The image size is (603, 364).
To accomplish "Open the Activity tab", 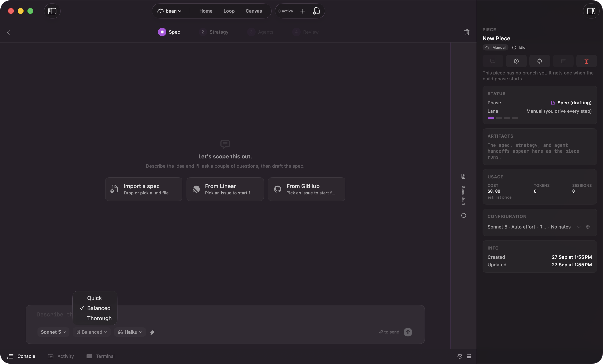I will point(61,356).
